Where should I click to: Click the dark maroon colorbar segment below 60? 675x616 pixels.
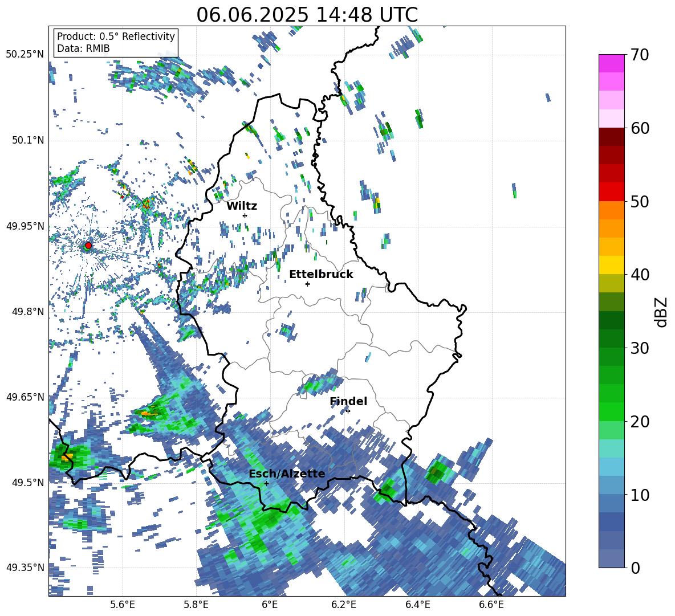611,137
